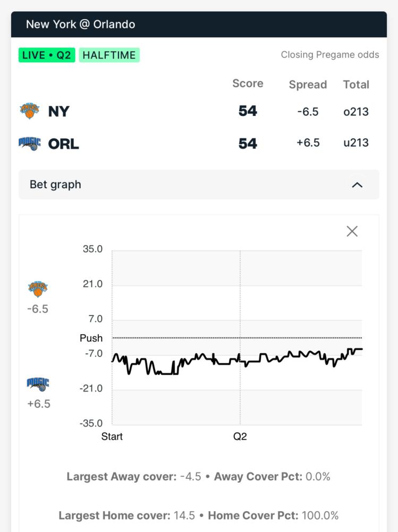Click the Bet graph section header

[x=199, y=185]
